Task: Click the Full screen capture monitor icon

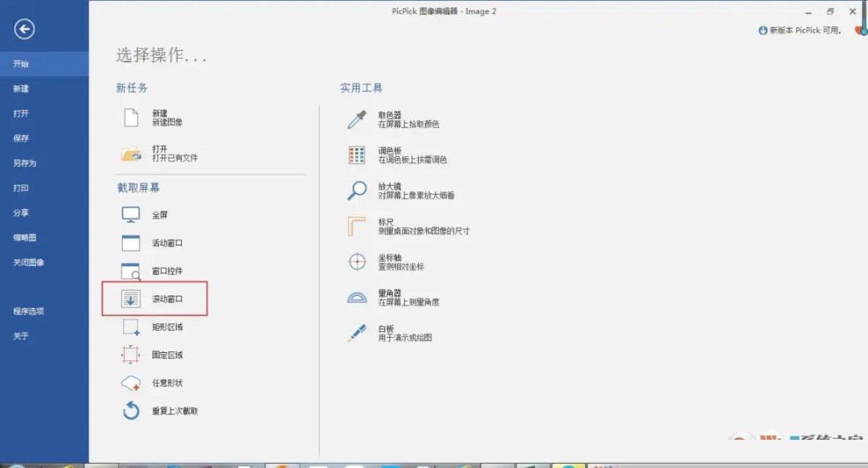Action: coord(131,215)
